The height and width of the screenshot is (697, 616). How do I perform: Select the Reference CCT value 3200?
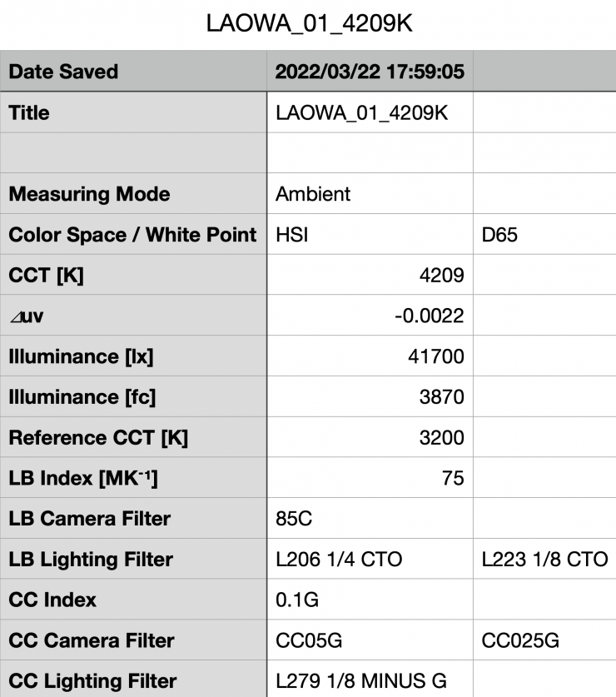(x=370, y=437)
